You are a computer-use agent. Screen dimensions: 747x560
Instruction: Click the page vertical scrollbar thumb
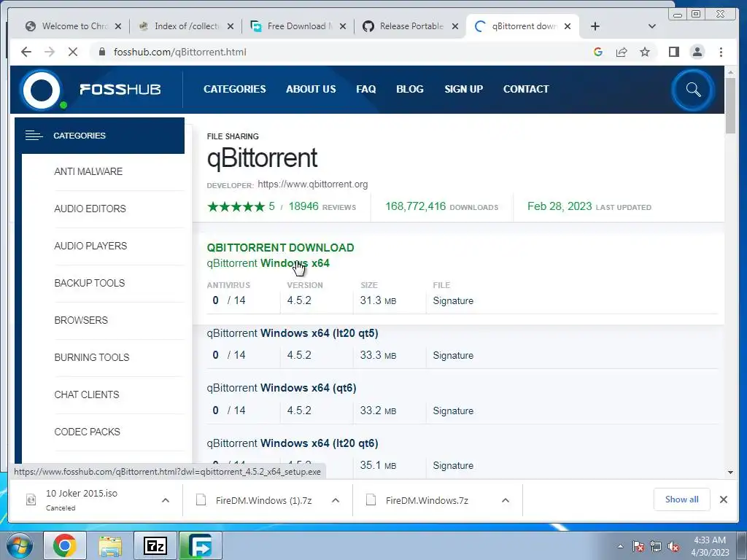tap(730, 105)
